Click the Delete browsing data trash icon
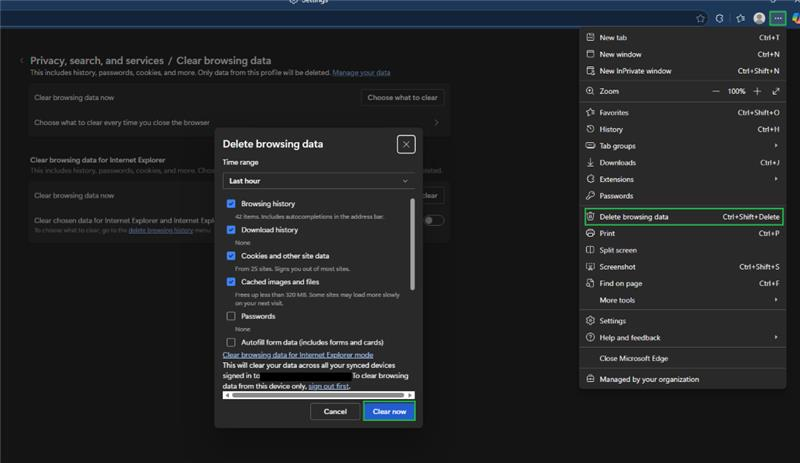 (x=590, y=216)
